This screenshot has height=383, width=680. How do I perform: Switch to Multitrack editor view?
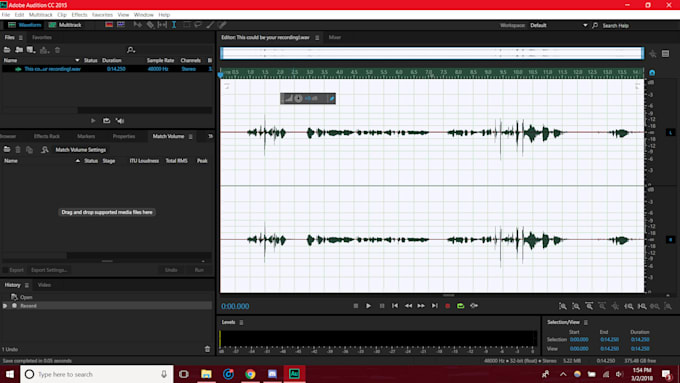click(x=65, y=25)
